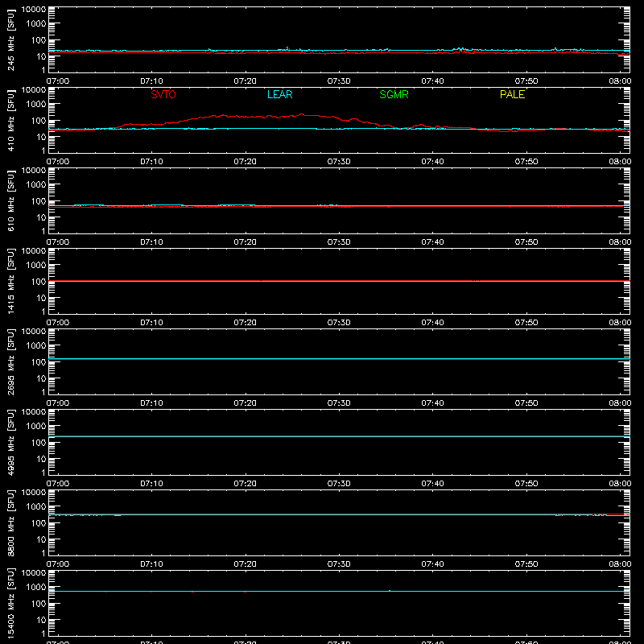Click the 08:00 tick label under 245 MHz panel
Viewport: 644px width, 644px height.
point(620,81)
